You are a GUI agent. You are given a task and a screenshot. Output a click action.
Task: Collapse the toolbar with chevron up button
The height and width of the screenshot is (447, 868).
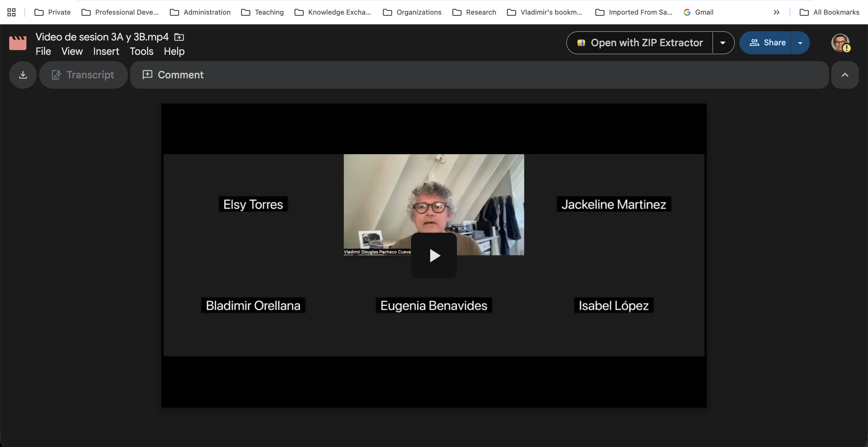coord(845,75)
